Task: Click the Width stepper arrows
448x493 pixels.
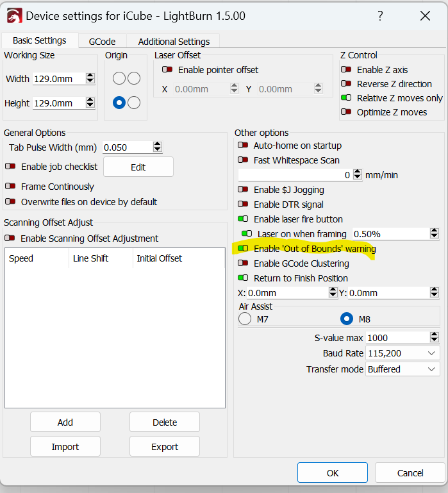Action: click(x=90, y=78)
